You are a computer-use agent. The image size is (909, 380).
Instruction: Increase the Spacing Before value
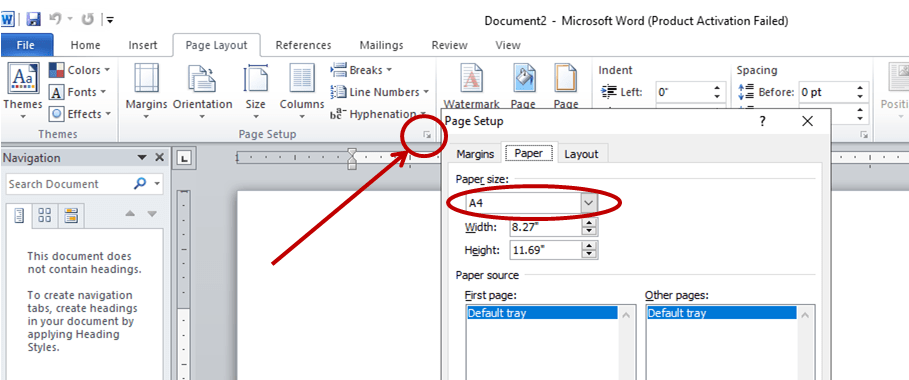coord(861,88)
